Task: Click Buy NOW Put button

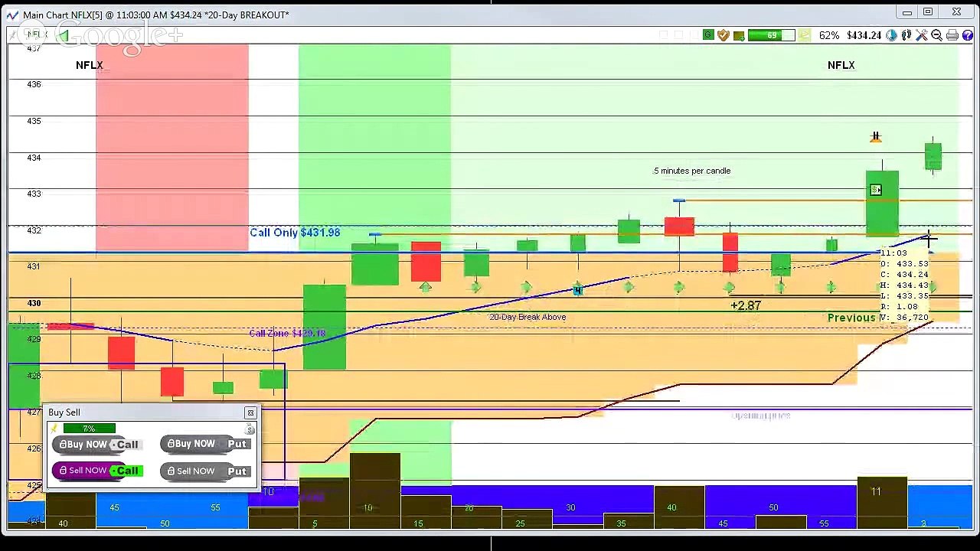Action: pyautogui.click(x=206, y=444)
